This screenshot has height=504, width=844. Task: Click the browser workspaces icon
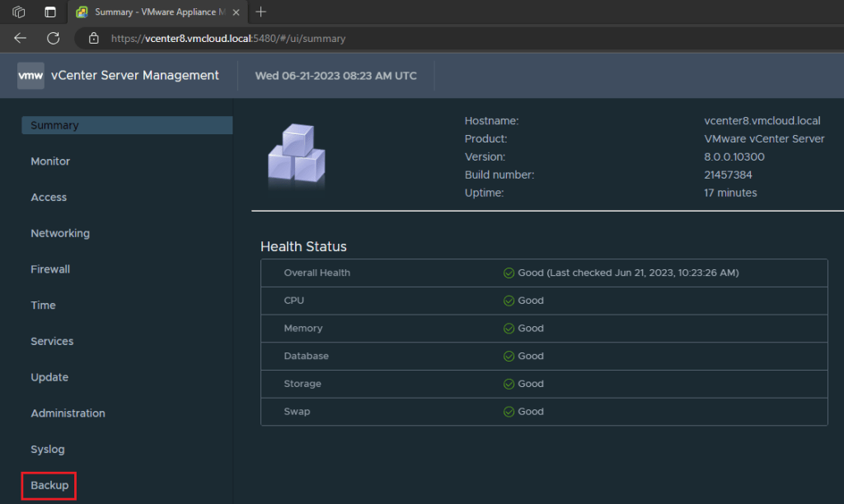(x=18, y=12)
